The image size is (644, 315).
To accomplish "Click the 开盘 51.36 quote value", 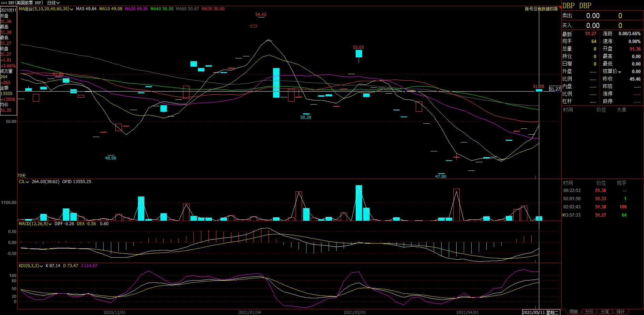I will point(635,49).
